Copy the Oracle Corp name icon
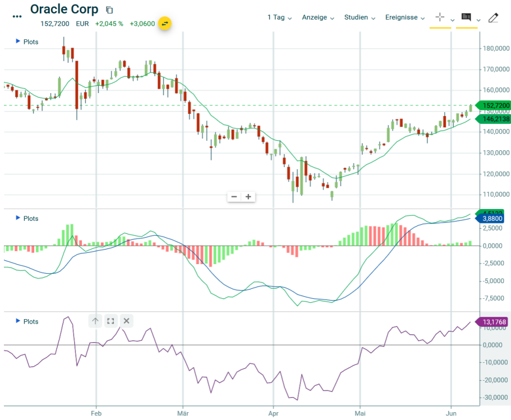 click(x=109, y=10)
